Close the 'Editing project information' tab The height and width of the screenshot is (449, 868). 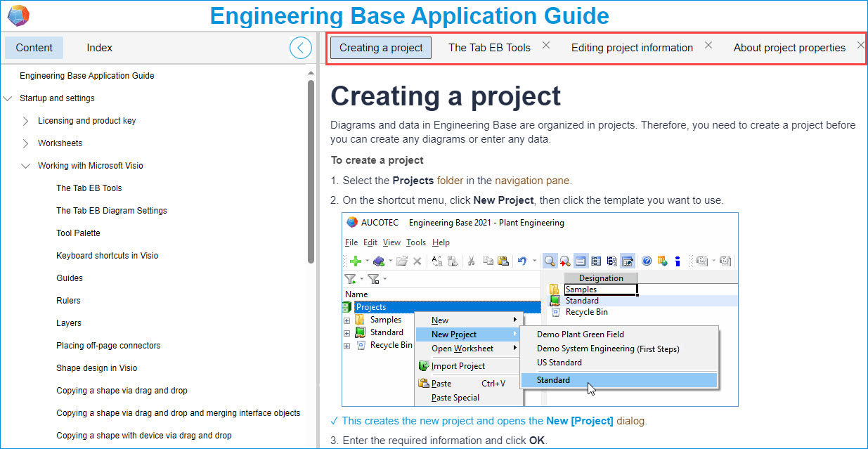708,46
